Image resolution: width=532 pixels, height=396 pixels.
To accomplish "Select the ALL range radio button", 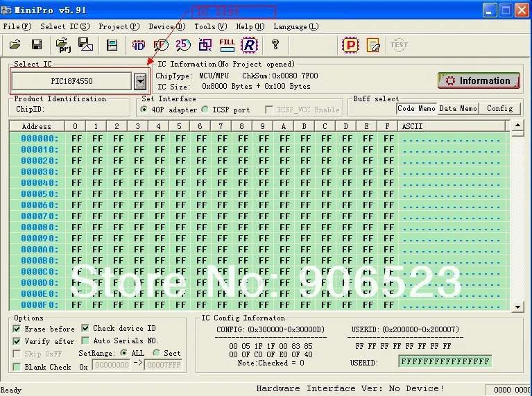I will tap(124, 353).
